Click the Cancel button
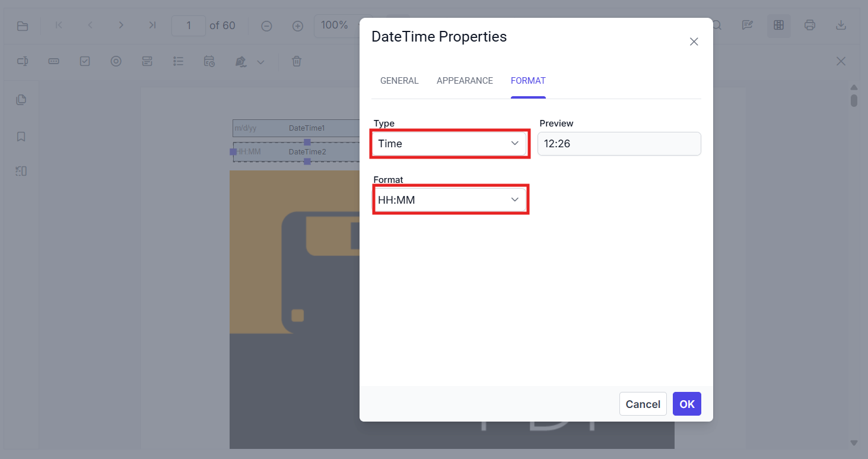 (x=643, y=404)
